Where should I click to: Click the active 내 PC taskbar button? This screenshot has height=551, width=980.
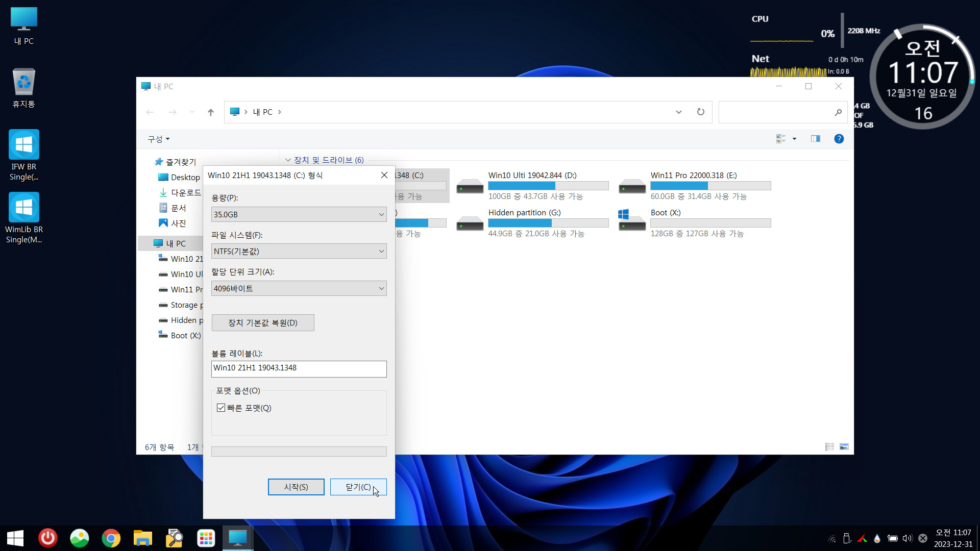(x=238, y=538)
